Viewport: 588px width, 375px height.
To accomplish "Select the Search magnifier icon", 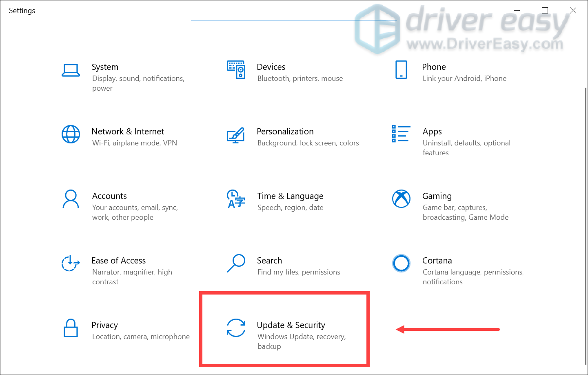I will [x=236, y=263].
